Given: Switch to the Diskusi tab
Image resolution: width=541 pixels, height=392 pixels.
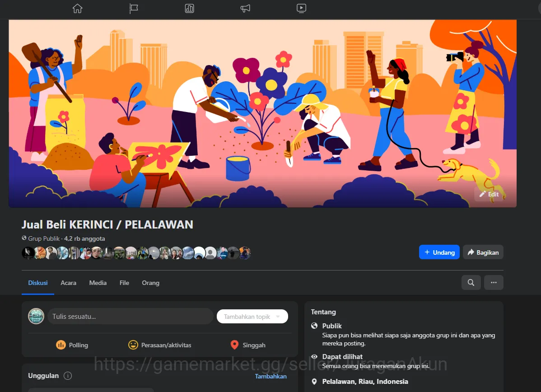Looking at the screenshot, I should [38, 283].
